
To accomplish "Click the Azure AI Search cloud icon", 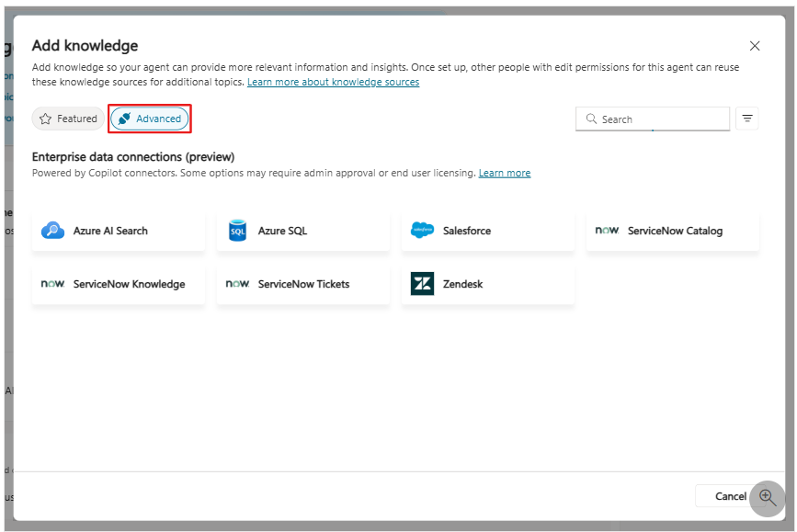I will coord(52,231).
